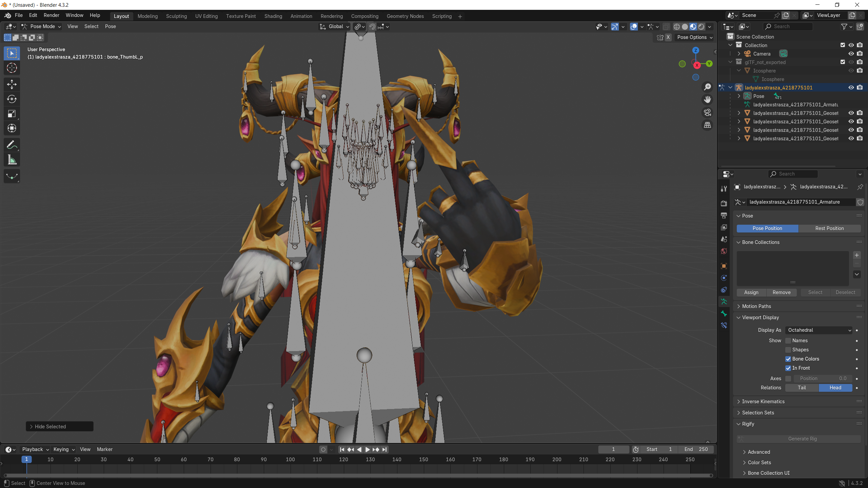The height and width of the screenshot is (488, 868).
Task: Enable the Shapes checkbox
Action: click(788, 350)
